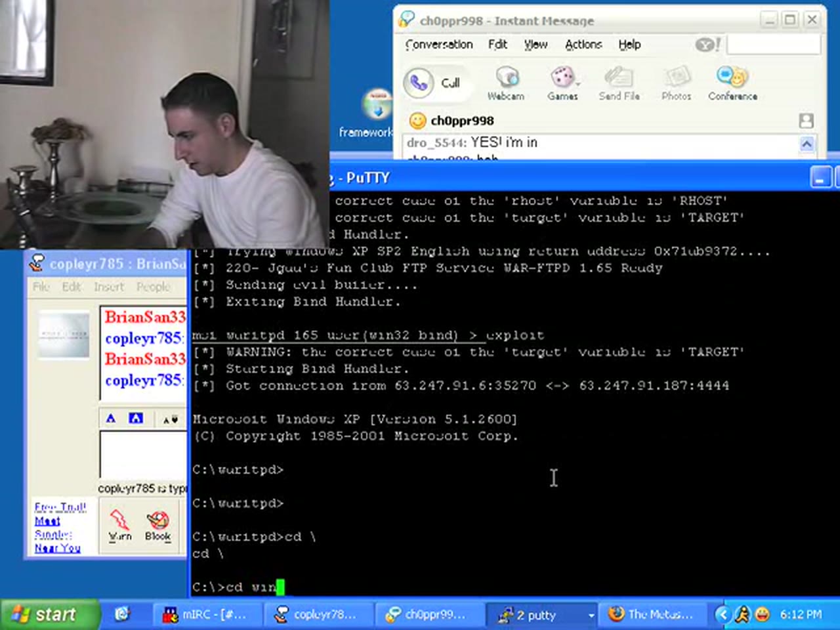Open the Insert menu in AIM window

point(108,287)
